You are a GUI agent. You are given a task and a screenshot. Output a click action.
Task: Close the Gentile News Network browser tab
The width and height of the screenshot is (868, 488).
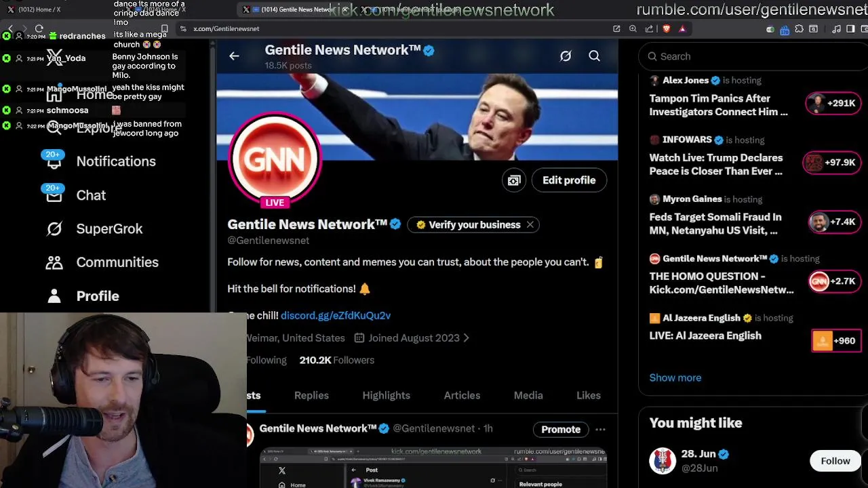(344, 9)
